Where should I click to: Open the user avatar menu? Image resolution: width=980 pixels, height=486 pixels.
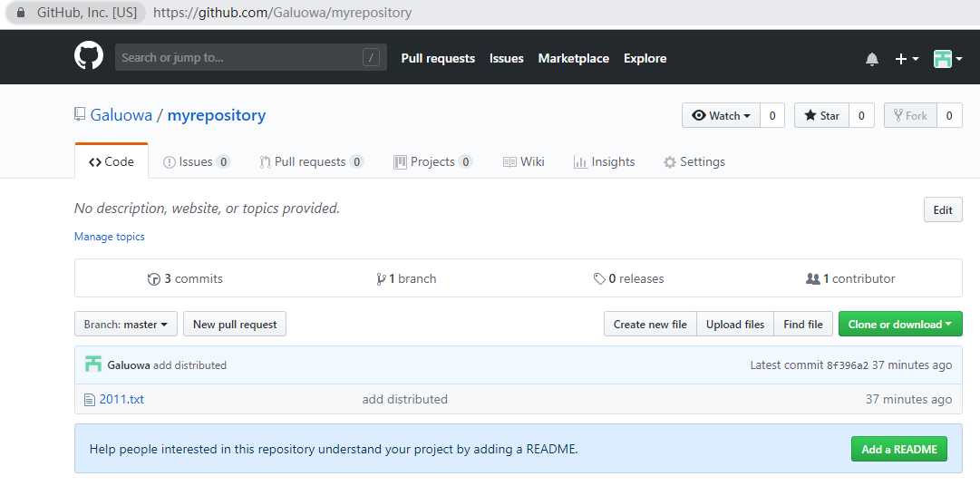947,59
